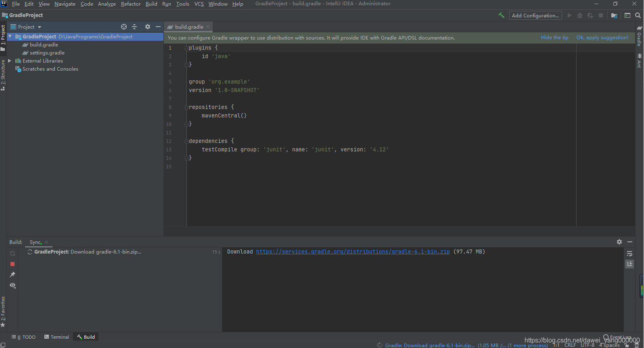Hide the Project tool window
The height and width of the screenshot is (348, 644).
click(158, 27)
